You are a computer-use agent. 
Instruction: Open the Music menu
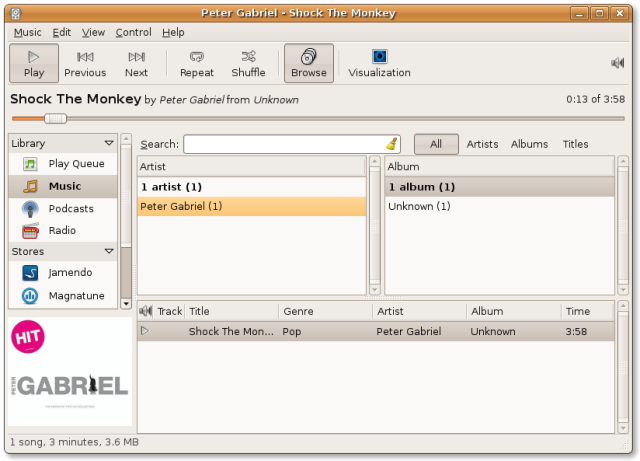point(27,32)
